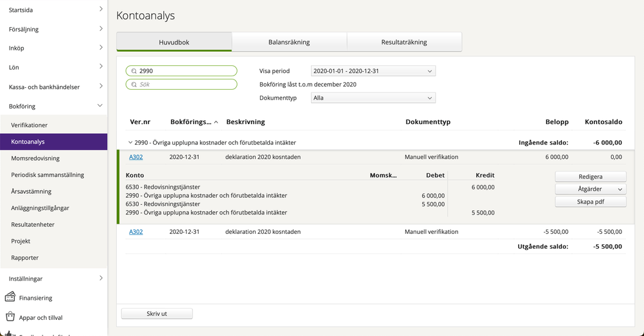The height and width of the screenshot is (336, 644).
Task: Open Momsredovisning in the sidebar
Action: [x=35, y=158]
